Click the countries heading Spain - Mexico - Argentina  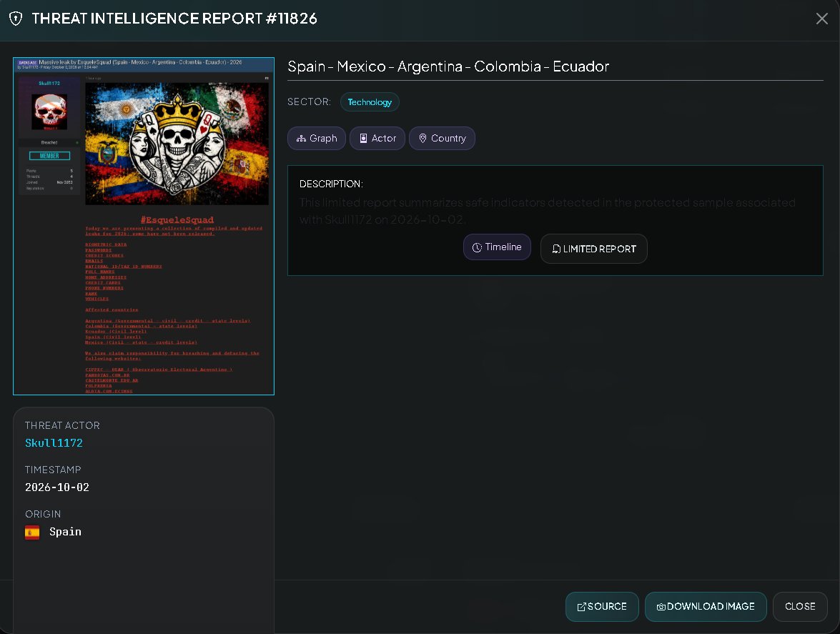pyautogui.click(x=448, y=66)
